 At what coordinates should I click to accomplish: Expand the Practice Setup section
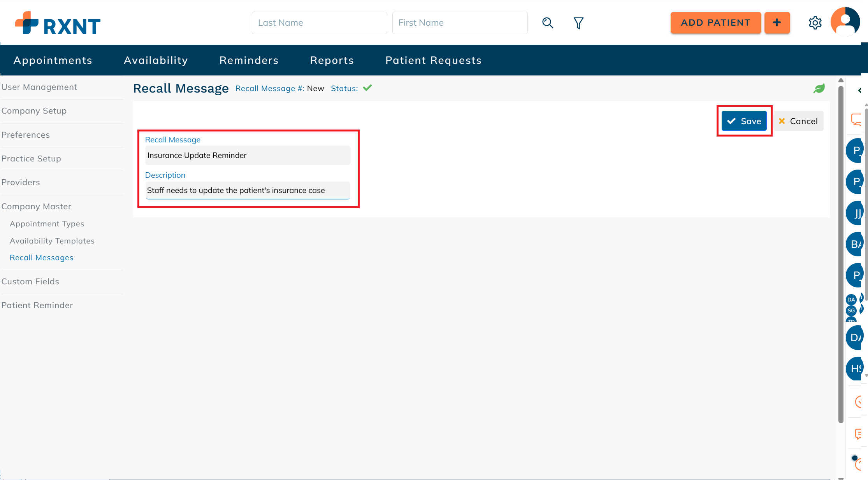click(x=31, y=159)
